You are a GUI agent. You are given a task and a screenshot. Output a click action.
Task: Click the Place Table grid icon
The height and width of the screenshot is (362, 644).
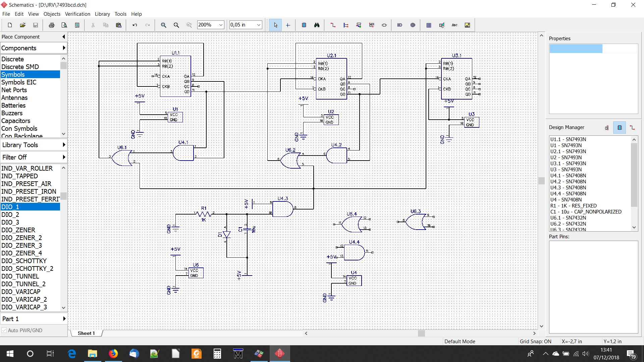429,25
